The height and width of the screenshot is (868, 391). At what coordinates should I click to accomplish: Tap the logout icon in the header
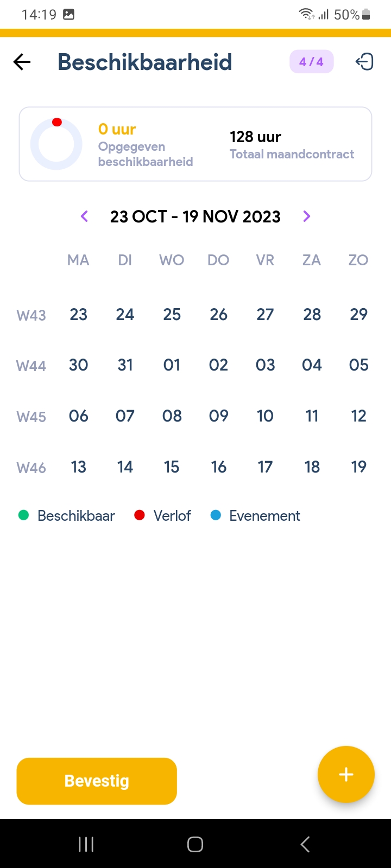[x=364, y=62]
